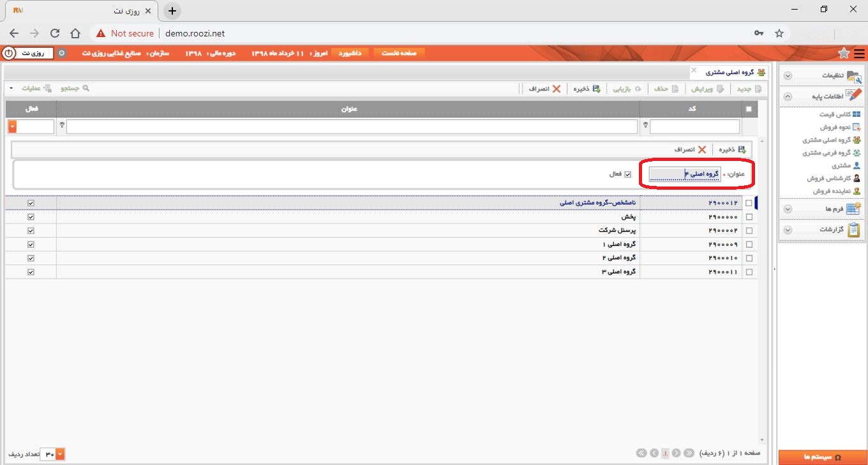This screenshot has height=465, width=868.
Task: Sort by the فعال column header
Action: (31, 109)
